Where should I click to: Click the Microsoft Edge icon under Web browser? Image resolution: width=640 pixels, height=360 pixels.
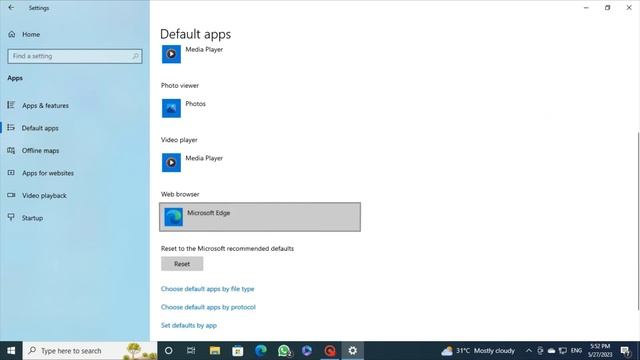click(x=173, y=217)
